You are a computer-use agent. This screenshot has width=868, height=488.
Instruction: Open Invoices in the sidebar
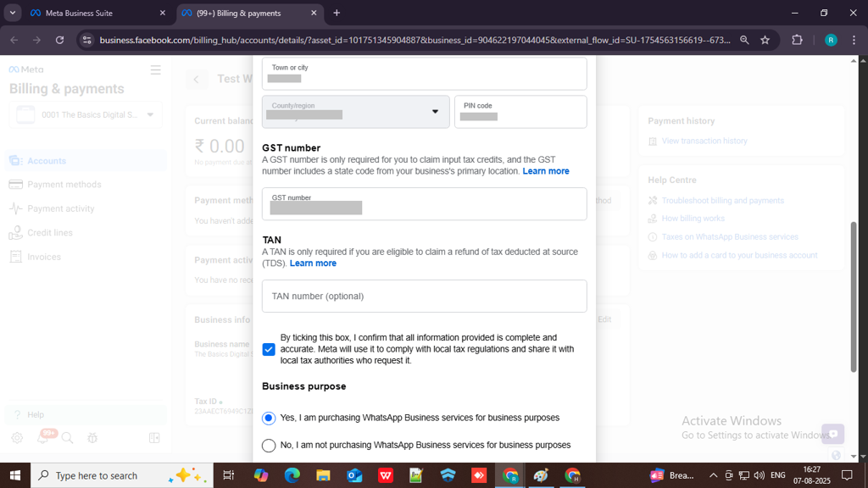(86, 257)
